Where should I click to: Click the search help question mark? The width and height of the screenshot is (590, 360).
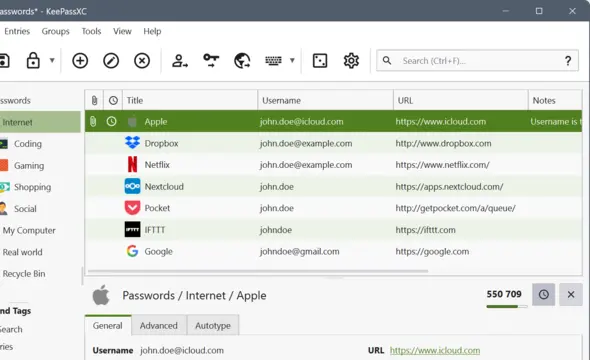568,61
